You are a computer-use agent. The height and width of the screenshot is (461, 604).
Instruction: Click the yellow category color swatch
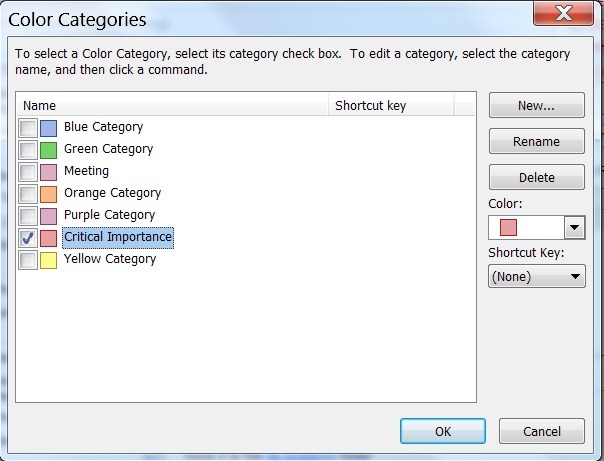(48, 260)
